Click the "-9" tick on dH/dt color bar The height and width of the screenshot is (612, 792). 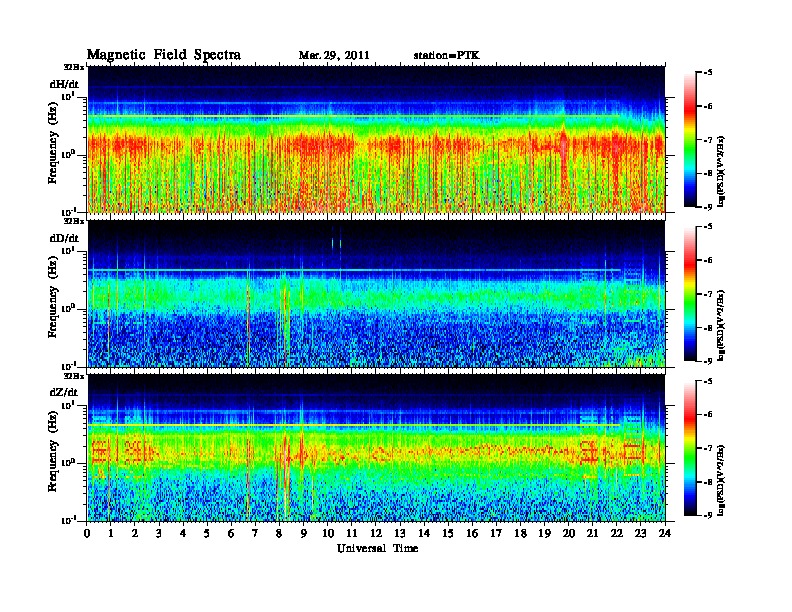(x=709, y=207)
